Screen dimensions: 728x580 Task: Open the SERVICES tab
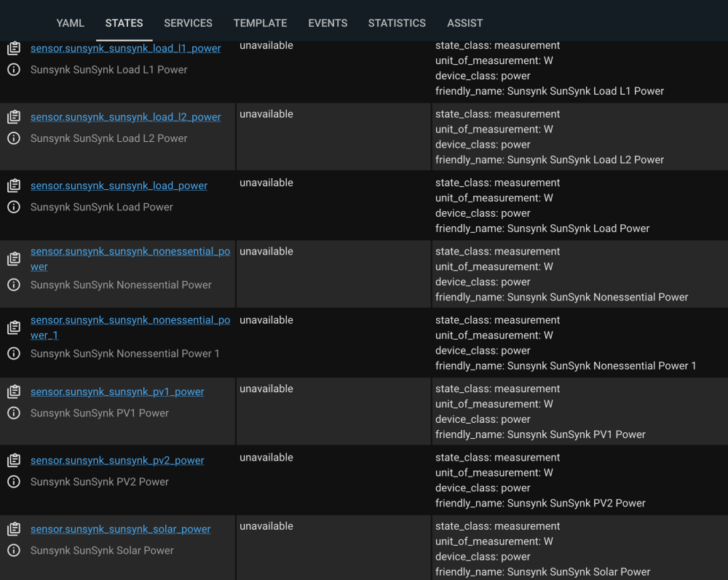(188, 23)
